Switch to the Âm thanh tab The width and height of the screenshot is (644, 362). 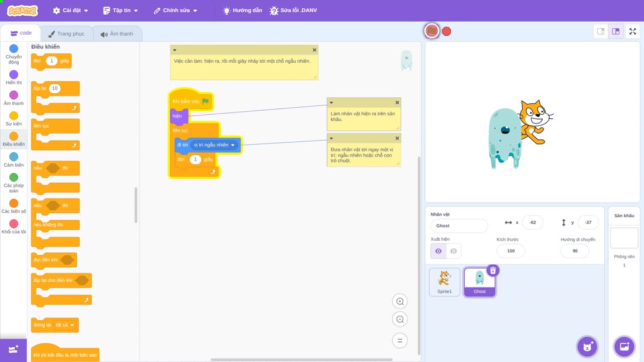[117, 34]
